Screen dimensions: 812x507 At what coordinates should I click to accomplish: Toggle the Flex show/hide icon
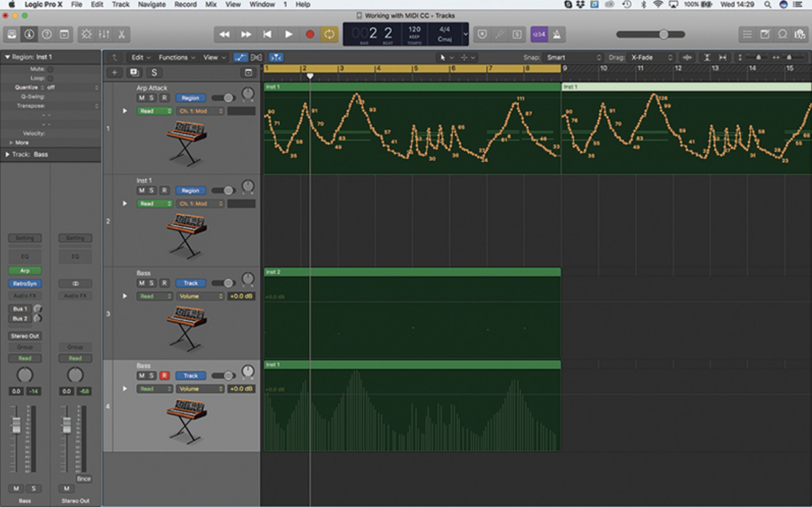(257, 58)
